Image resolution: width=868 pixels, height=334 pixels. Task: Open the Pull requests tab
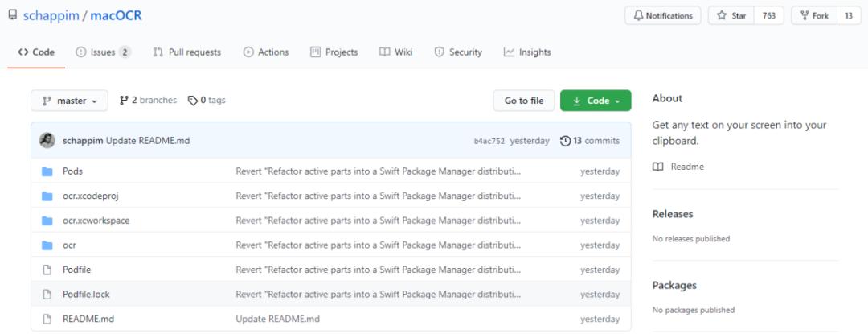[x=186, y=52]
